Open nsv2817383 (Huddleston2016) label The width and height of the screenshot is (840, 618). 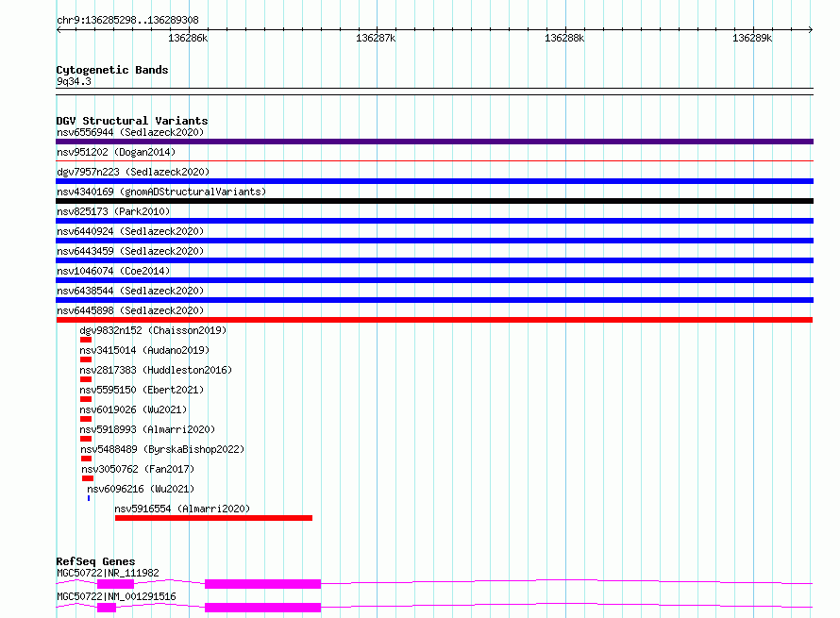tap(156, 370)
